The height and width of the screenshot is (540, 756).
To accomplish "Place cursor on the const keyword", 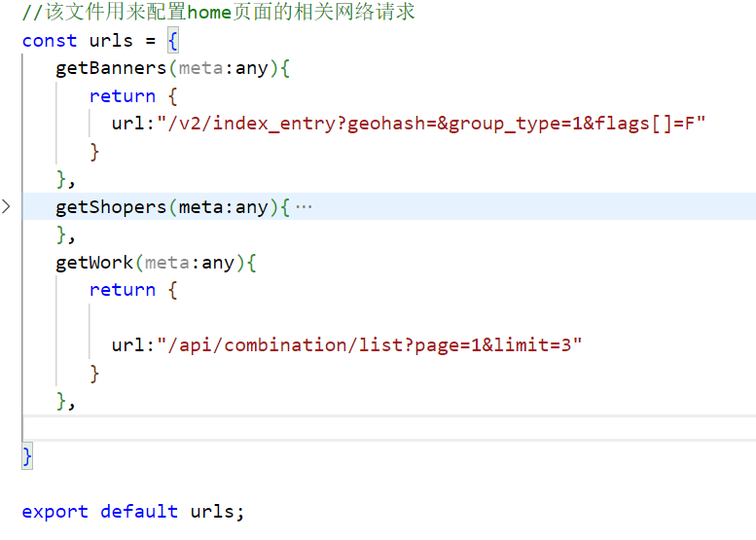I will point(49,41).
